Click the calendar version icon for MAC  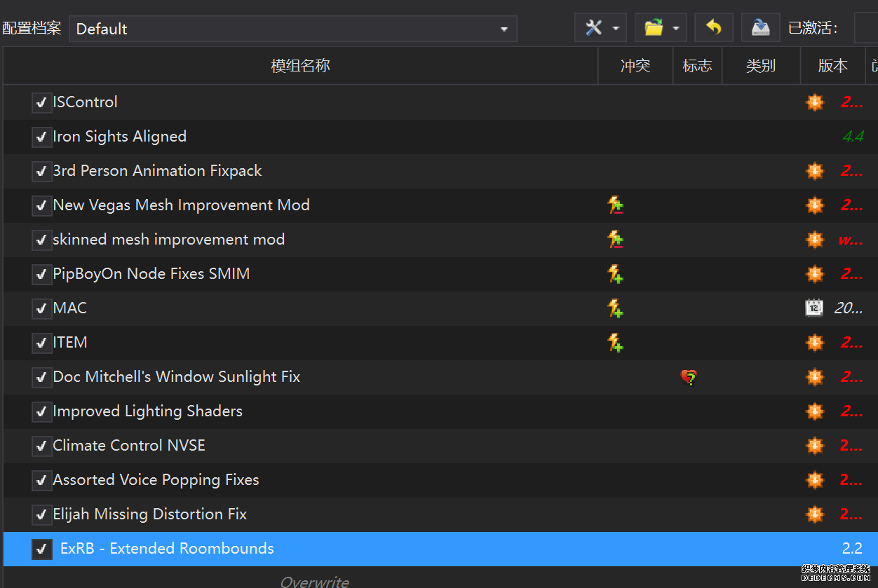(x=814, y=308)
